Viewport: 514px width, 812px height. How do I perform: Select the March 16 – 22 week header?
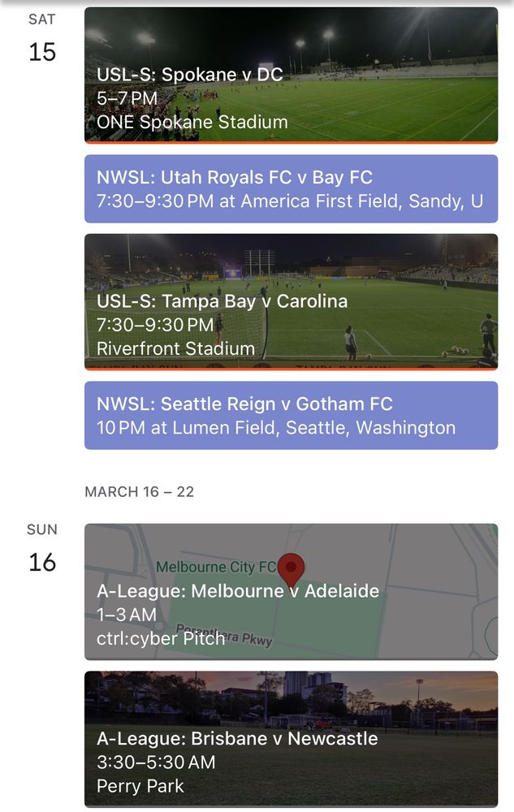[139, 492]
